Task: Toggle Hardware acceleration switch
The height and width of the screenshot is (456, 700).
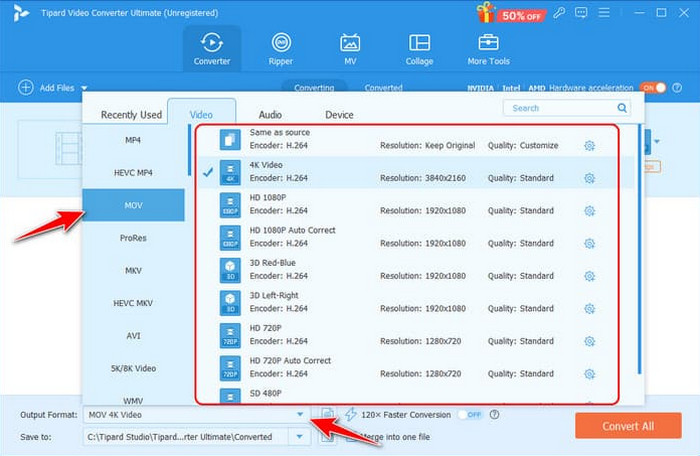Action: [652, 88]
